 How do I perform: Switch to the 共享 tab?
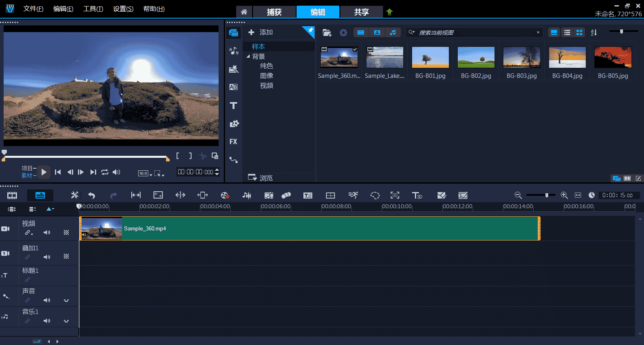click(x=361, y=12)
